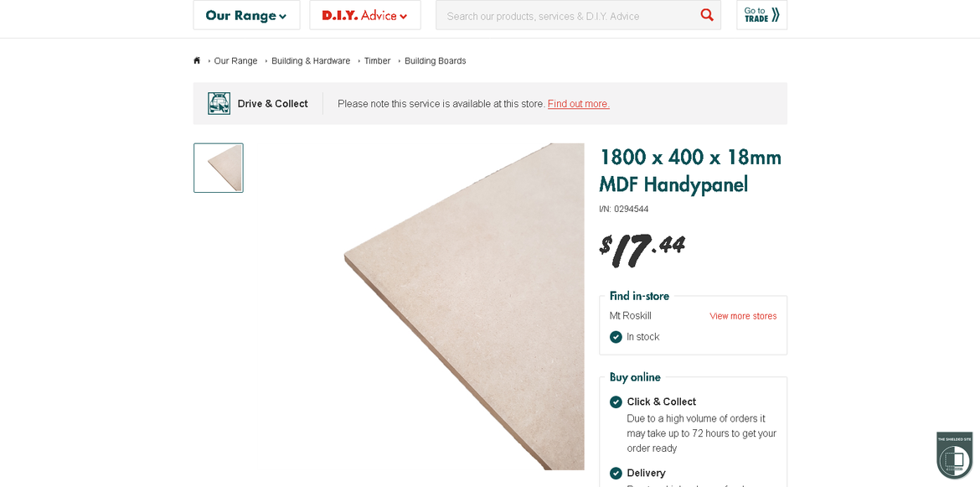
Task: Click the In stock checkmark icon
Action: point(616,337)
